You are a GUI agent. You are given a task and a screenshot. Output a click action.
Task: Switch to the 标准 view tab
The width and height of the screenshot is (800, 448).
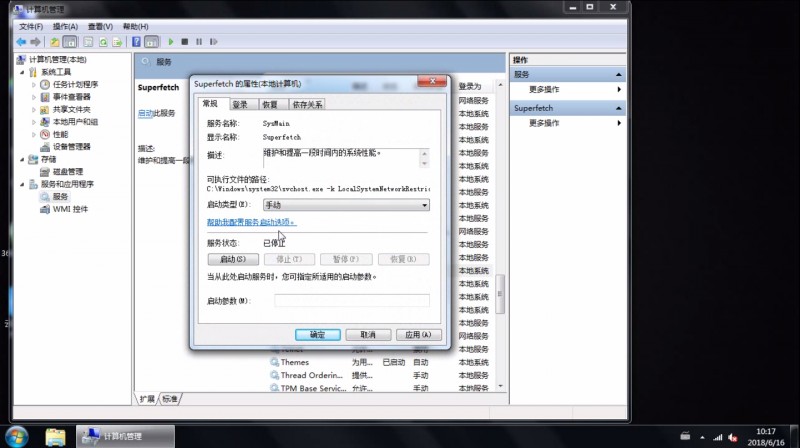coord(170,399)
